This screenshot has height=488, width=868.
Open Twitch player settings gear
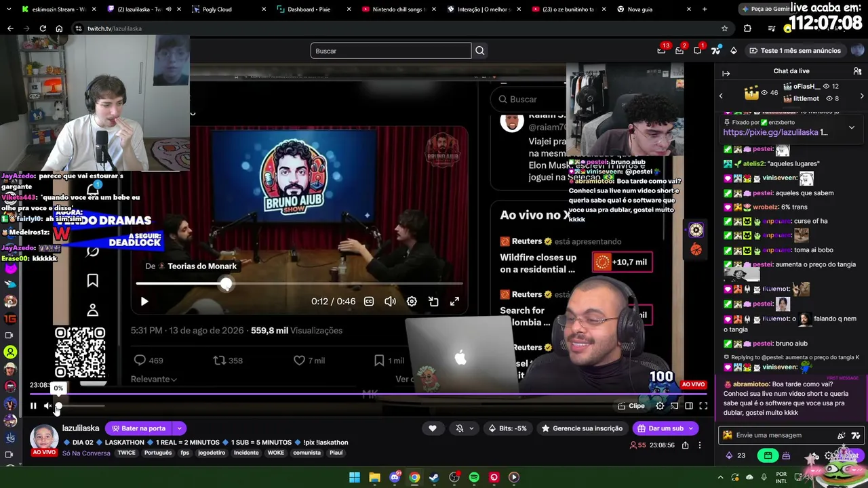coord(660,406)
